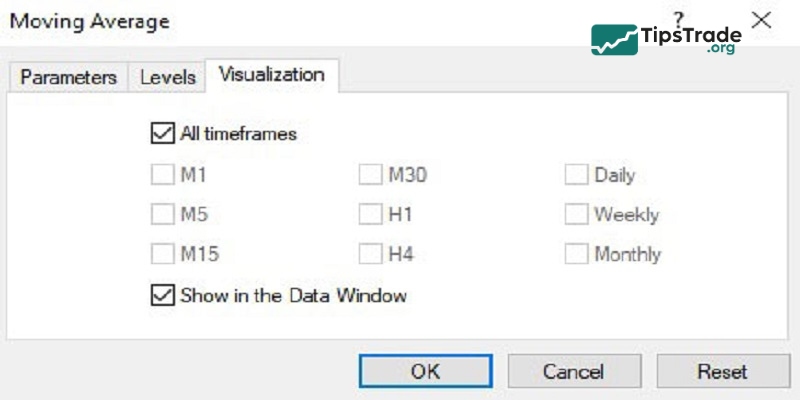Disable Show in the Data Window
Image resolution: width=800 pixels, height=400 pixels.
[161, 295]
